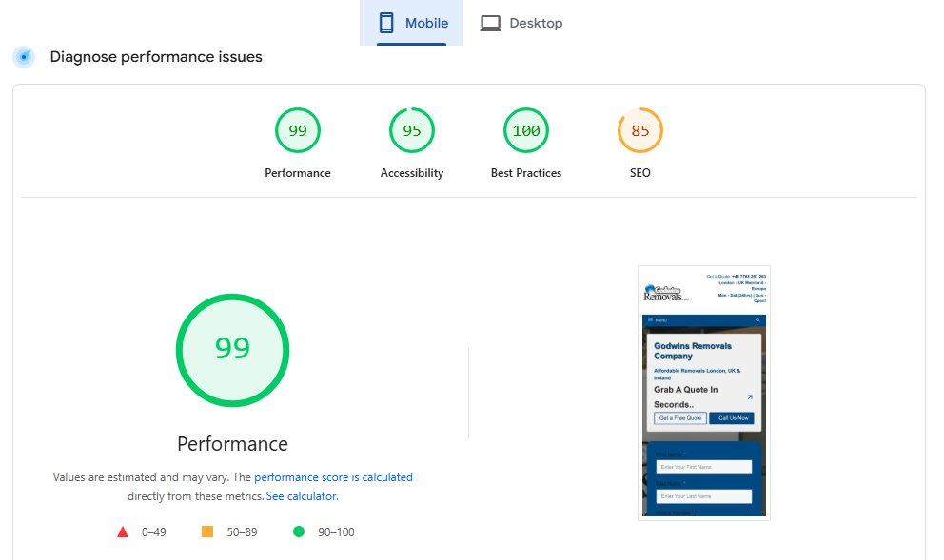Click the external-link arrow near Grab A Quote In Seconds
Screen dimensions: 944x560
point(750,396)
